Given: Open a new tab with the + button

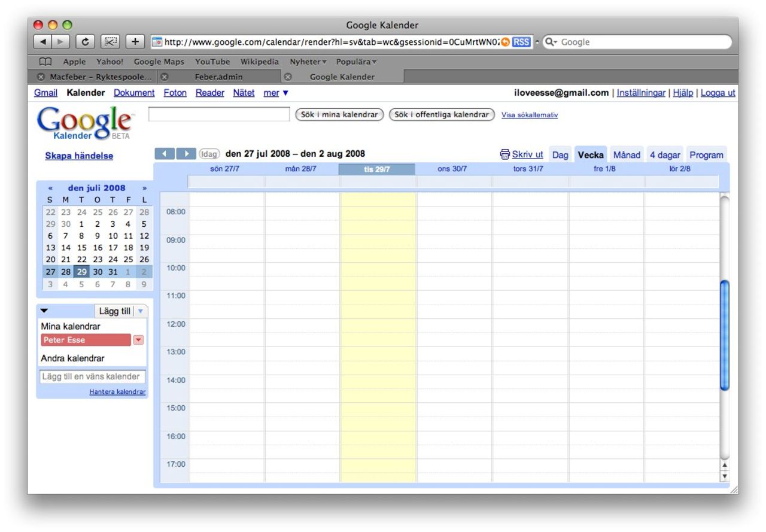Looking at the screenshot, I should [x=135, y=41].
